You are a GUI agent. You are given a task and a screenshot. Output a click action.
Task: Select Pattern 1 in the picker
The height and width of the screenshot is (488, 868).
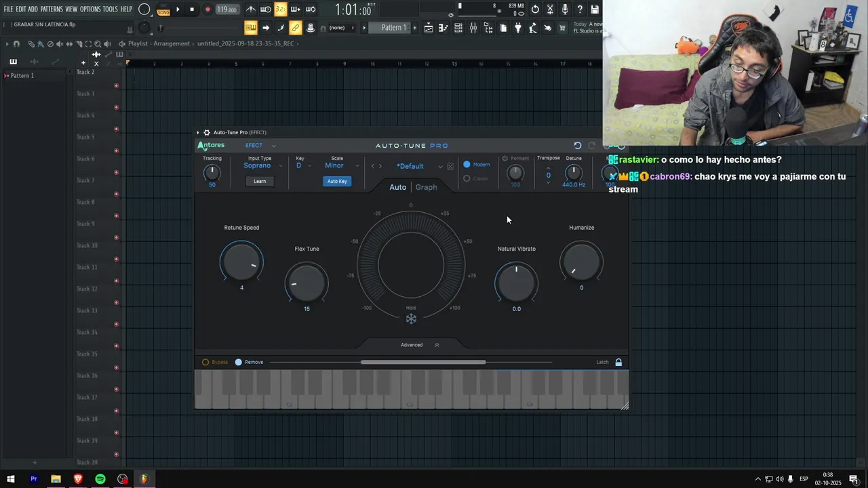tap(22, 76)
